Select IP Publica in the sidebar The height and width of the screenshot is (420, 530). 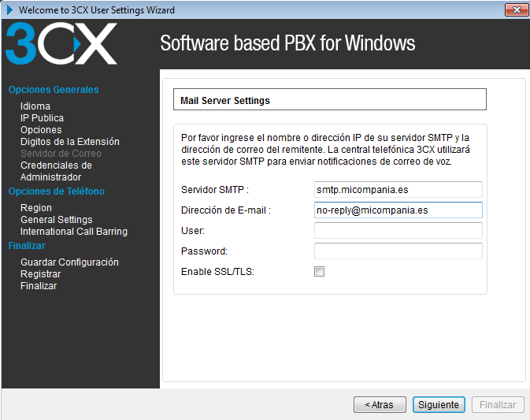42,118
